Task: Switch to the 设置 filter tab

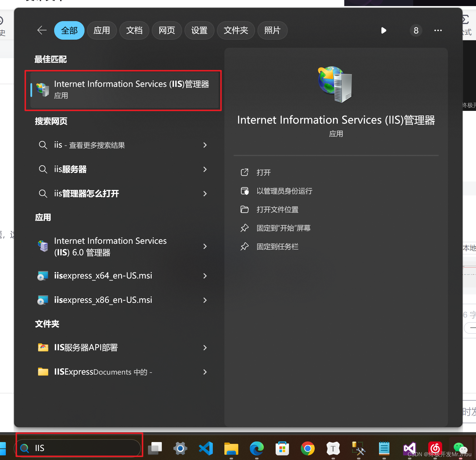Action: tap(199, 30)
